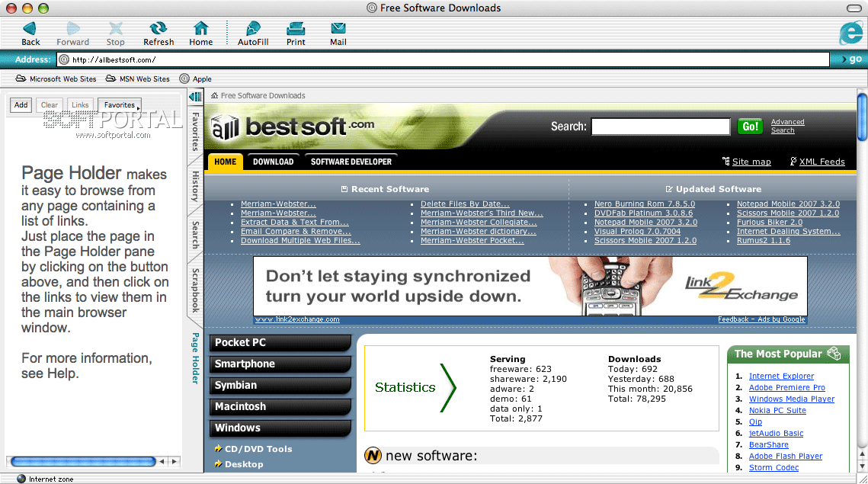This screenshot has width=868, height=484.
Task: Open Internet Explorer in Most Popular
Action: pos(781,376)
